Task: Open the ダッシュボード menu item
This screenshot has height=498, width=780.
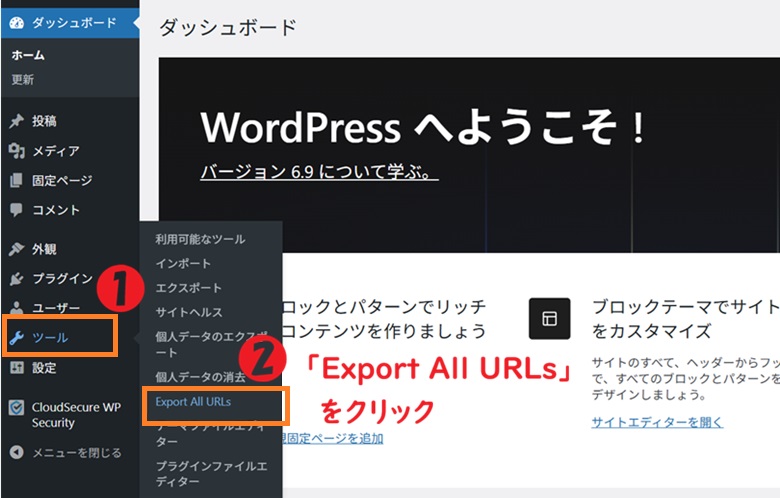Action: (70, 23)
